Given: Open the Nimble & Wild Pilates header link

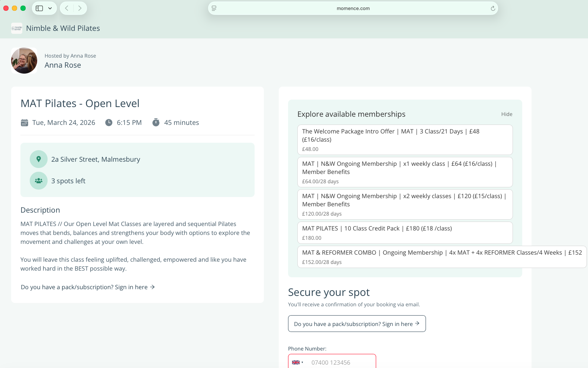Looking at the screenshot, I should point(63,28).
